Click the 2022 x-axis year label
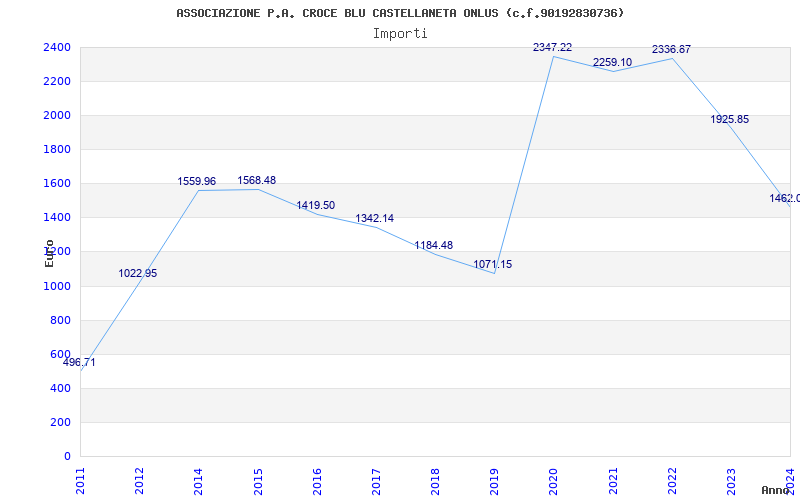 pyautogui.click(x=672, y=481)
